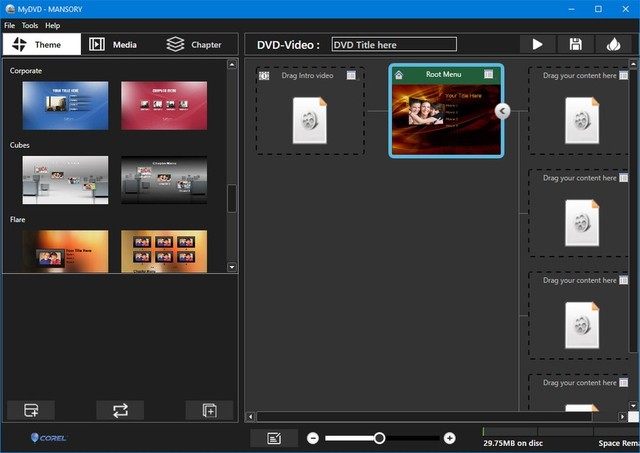Click the Save project disk icon

tap(575, 44)
